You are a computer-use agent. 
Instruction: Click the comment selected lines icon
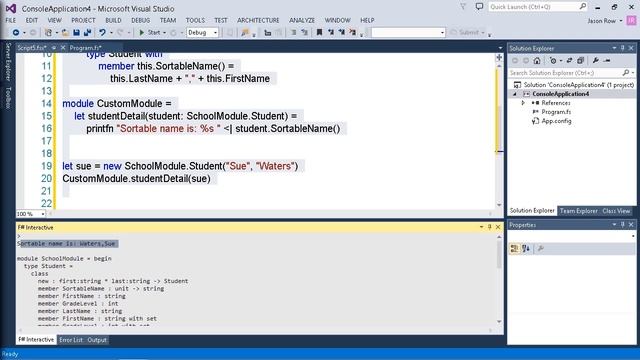[x=293, y=32]
